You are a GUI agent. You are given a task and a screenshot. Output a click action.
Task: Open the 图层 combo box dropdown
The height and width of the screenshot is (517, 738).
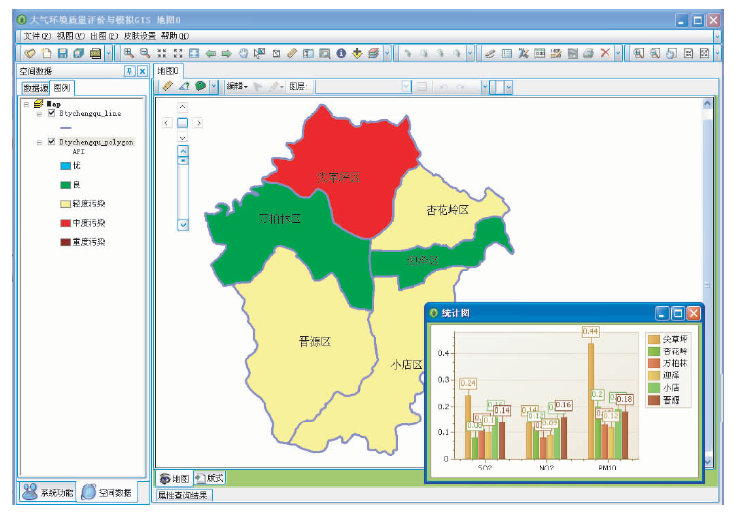point(405,87)
